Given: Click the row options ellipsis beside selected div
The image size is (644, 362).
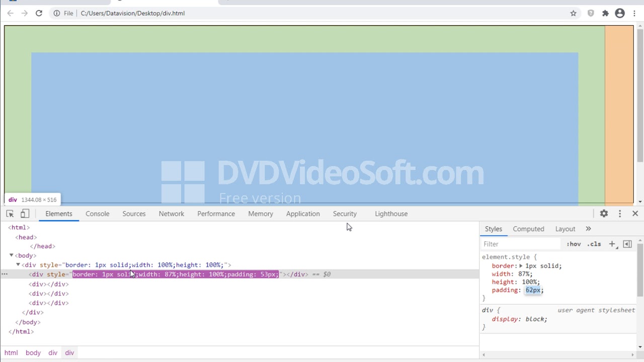Looking at the screenshot, I should [x=5, y=275].
